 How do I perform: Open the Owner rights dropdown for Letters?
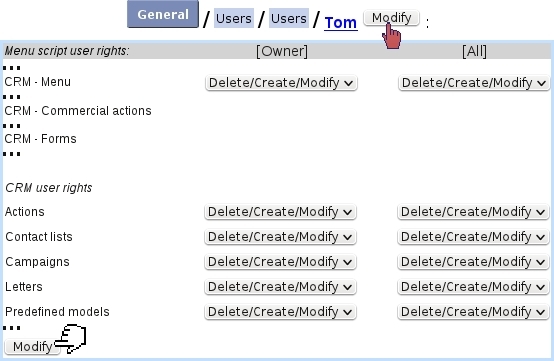coord(280,287)
